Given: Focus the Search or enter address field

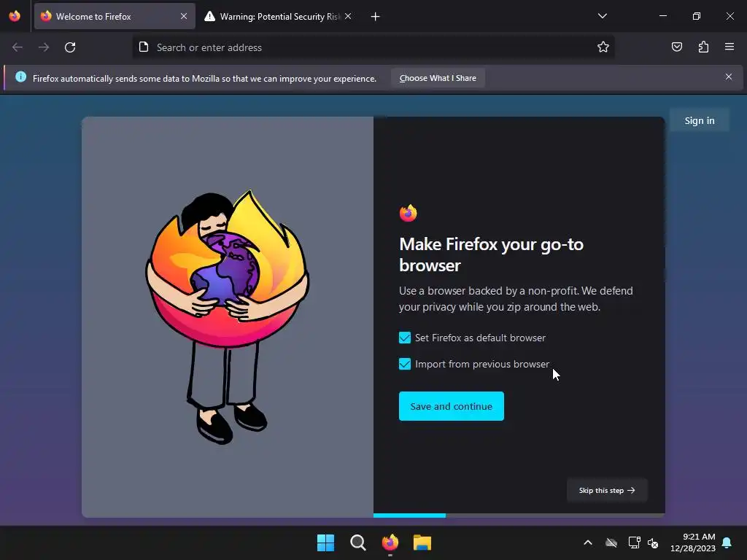Looking at the screenshot, I should tap(373, 47).
